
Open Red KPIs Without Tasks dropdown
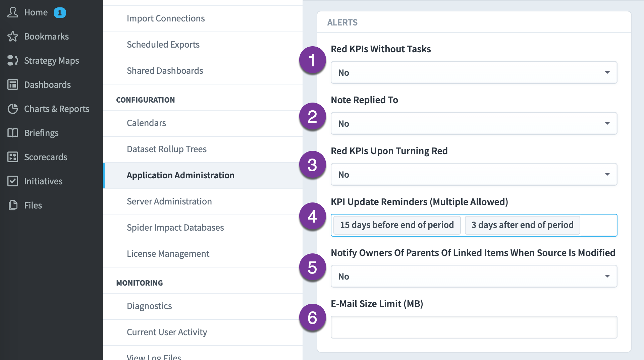click(x=474, y=72)
